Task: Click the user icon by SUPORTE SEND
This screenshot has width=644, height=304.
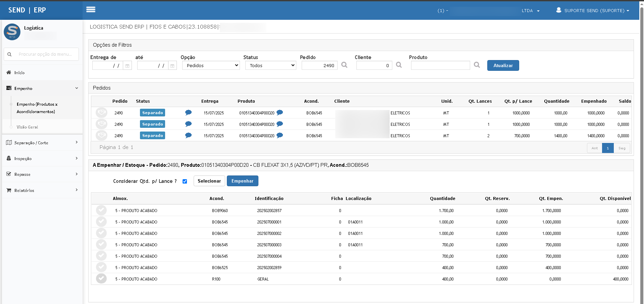Action: 558,10
